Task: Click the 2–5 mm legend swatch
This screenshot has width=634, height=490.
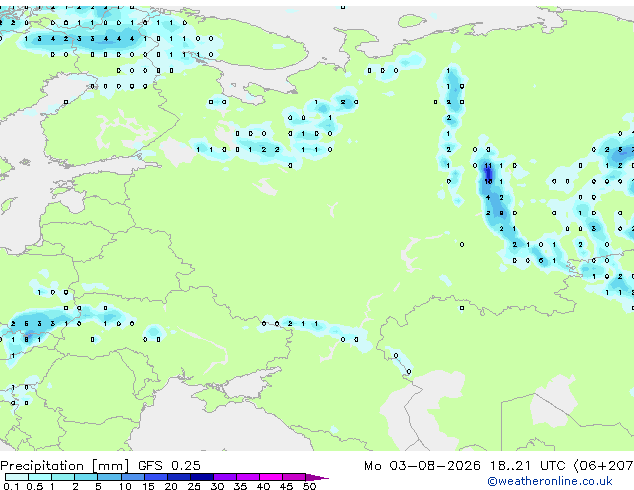Action: 86,477
